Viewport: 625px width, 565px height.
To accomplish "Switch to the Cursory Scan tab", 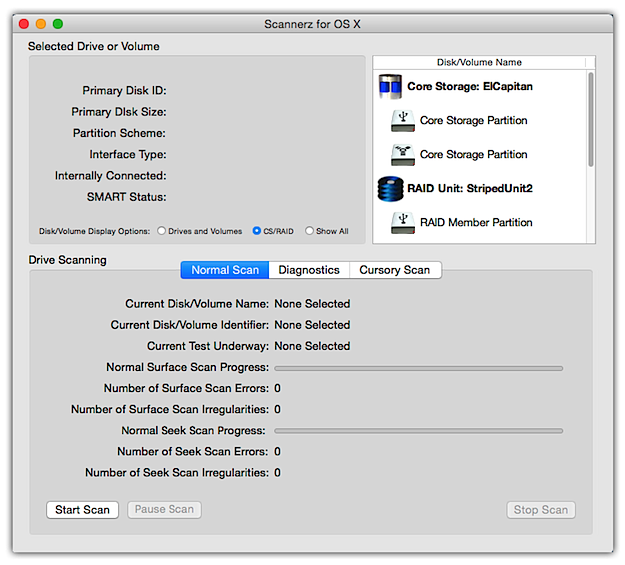I will 395,270.
